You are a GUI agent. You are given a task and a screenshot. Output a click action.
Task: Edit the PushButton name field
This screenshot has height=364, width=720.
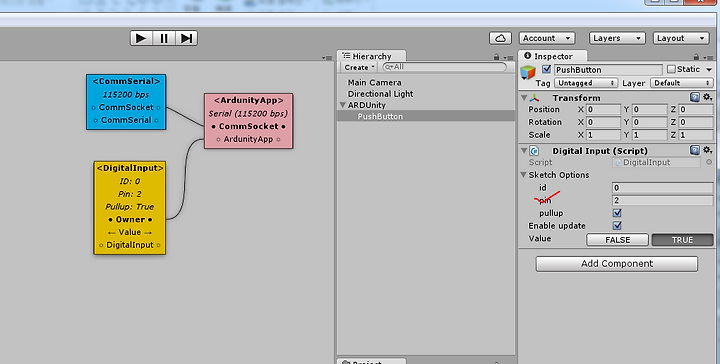coord(608,70)
